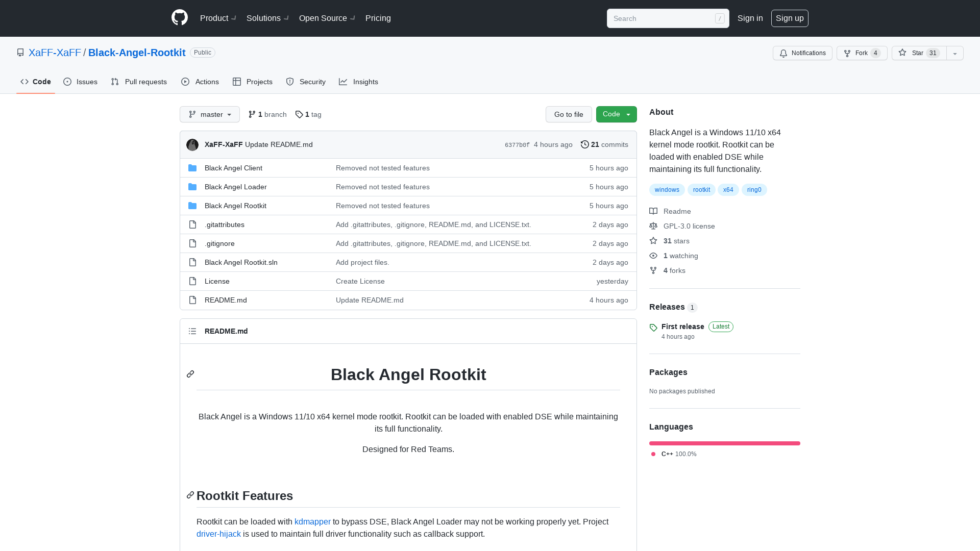Select file icon beside .gitignore
Screen dimensions: 980x551
(192, 243)
